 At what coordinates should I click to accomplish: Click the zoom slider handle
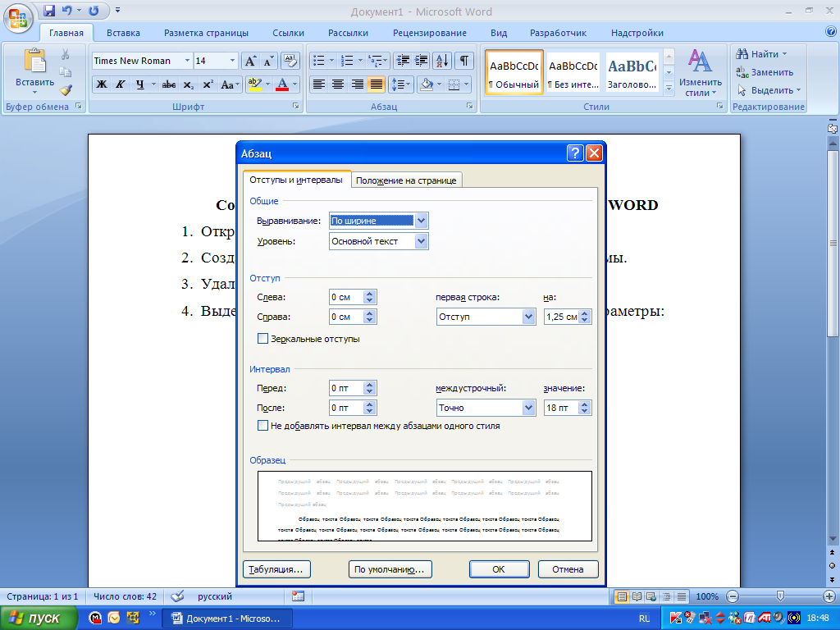point(781,596)
